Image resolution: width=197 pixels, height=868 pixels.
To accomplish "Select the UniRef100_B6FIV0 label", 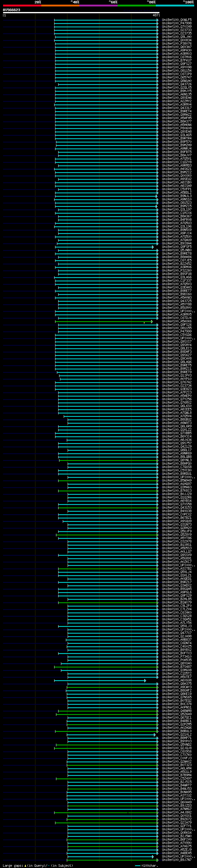I will [177, 840].
